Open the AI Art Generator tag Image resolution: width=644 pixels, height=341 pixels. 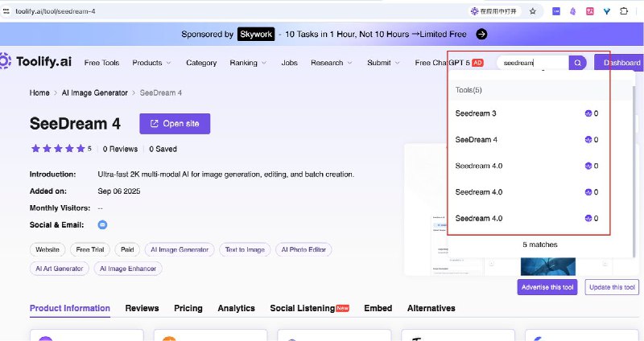click(x=59, y=269)
